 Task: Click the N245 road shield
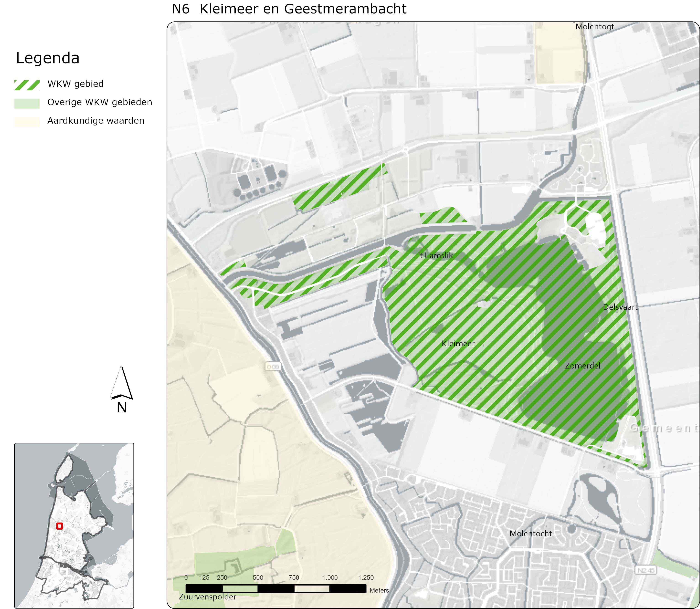click(646, 570)
